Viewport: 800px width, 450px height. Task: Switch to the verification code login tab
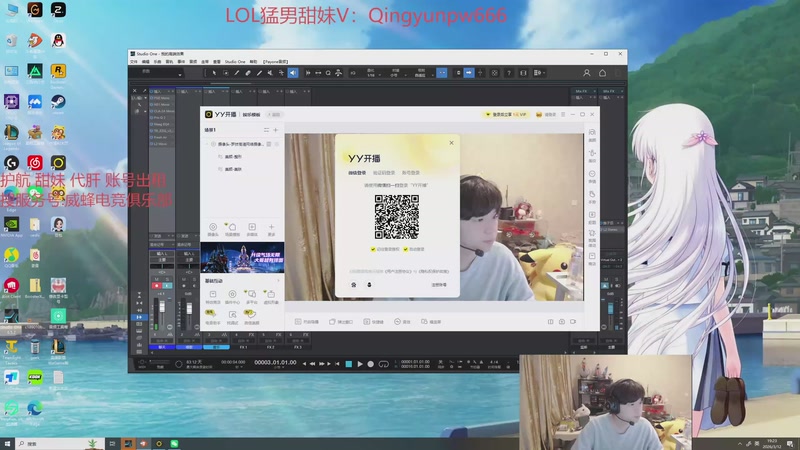click(384, 173)
